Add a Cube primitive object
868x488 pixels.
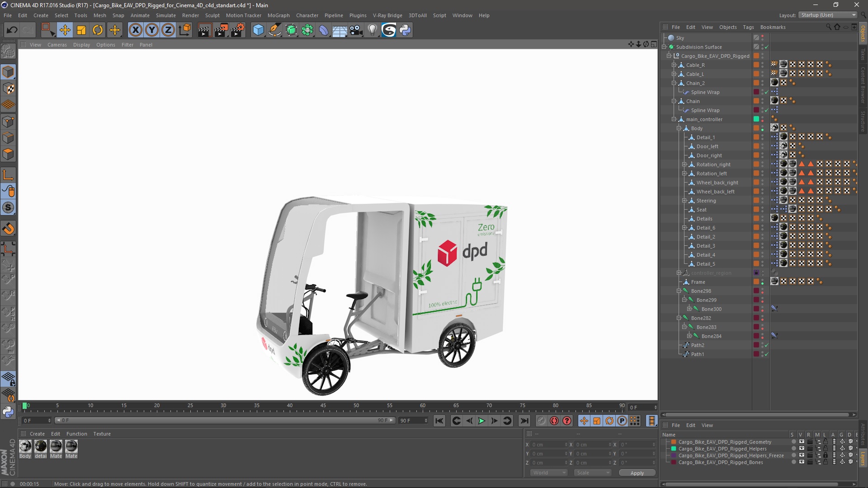[x=258, y=30]
